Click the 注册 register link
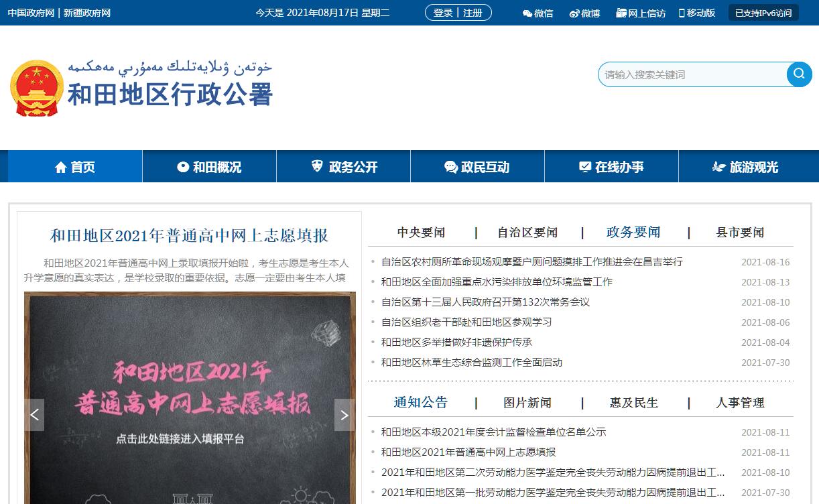Viewport: 819px width, 504px height. pyautogui.click(x=472, y=13)
